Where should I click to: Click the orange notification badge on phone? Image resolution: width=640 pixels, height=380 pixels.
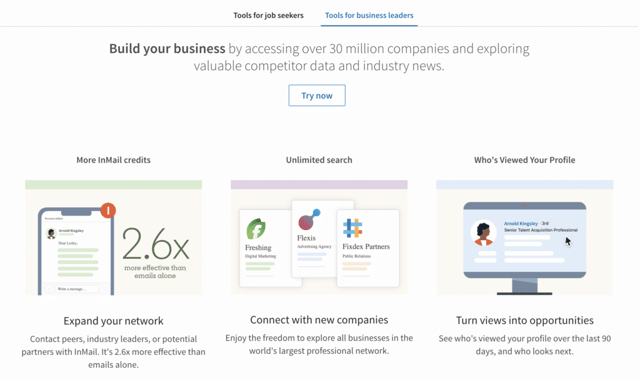point(108,210)
